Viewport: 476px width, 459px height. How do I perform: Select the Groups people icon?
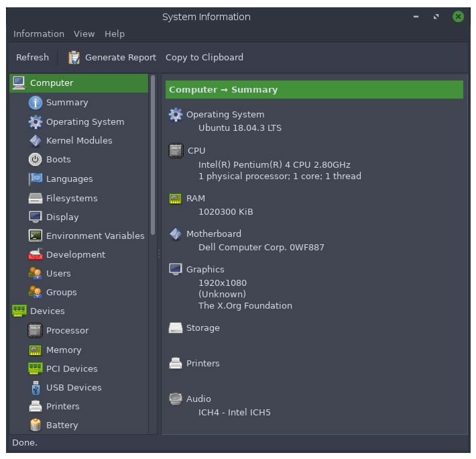point(36,292)
